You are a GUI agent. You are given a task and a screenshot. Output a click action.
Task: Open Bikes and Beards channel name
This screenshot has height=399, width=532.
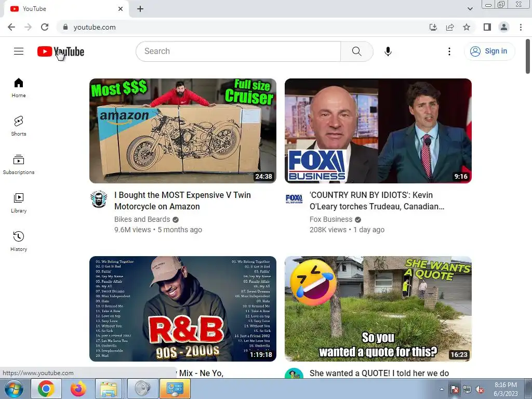(142, 219)
